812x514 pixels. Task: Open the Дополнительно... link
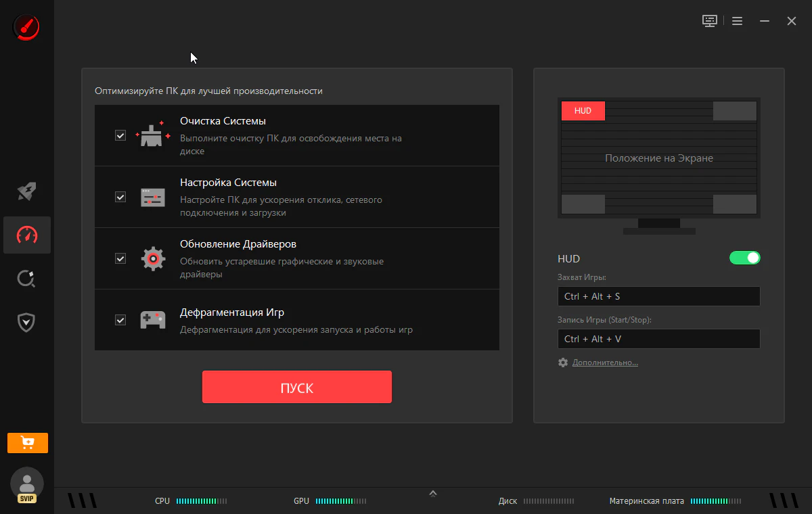[x=605, y=363]
